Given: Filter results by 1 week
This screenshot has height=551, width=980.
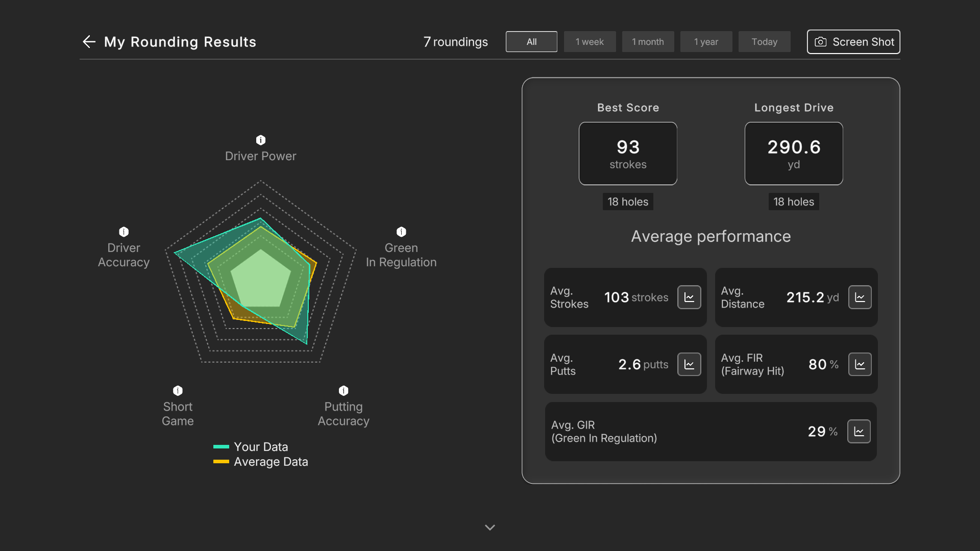Looking at the screenshot, I should click(590, 42).
